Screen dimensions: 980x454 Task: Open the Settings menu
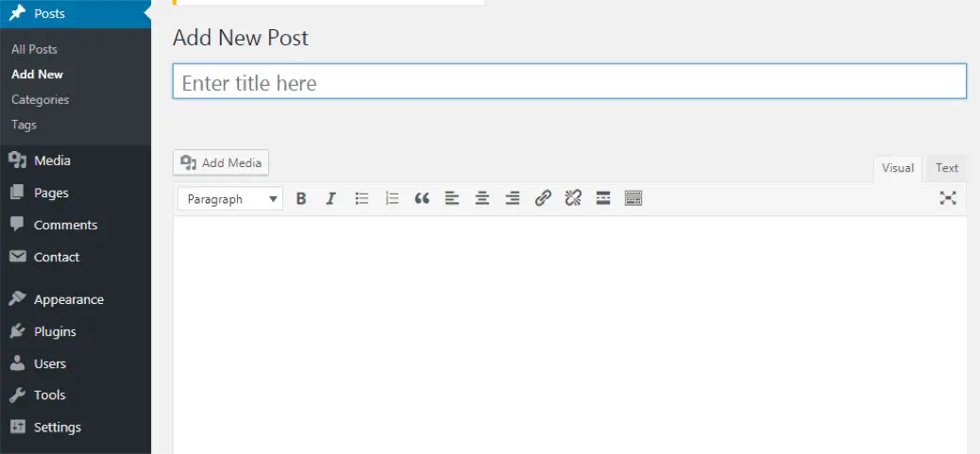coord(75,428)
